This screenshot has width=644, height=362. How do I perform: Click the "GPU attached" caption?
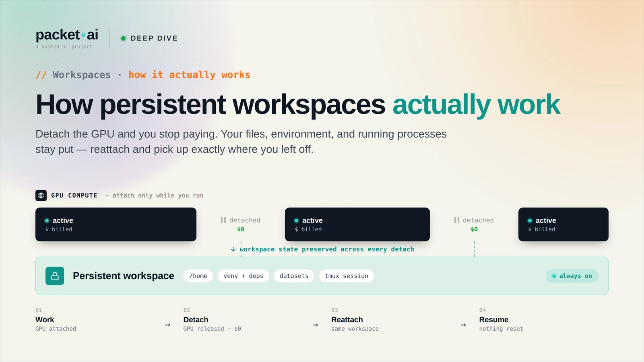[56, 329]
